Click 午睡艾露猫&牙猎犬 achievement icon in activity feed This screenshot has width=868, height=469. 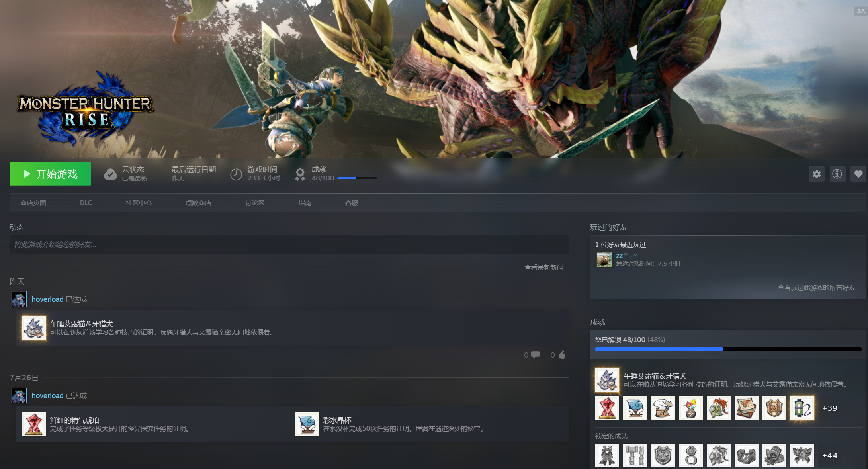pos(34,328)
